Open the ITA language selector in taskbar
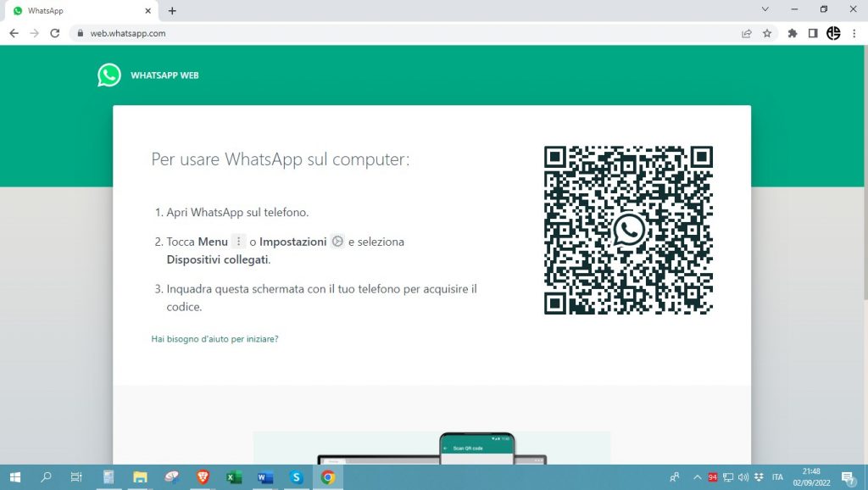Viewport: 868px width, 490px height. (778, 476)
